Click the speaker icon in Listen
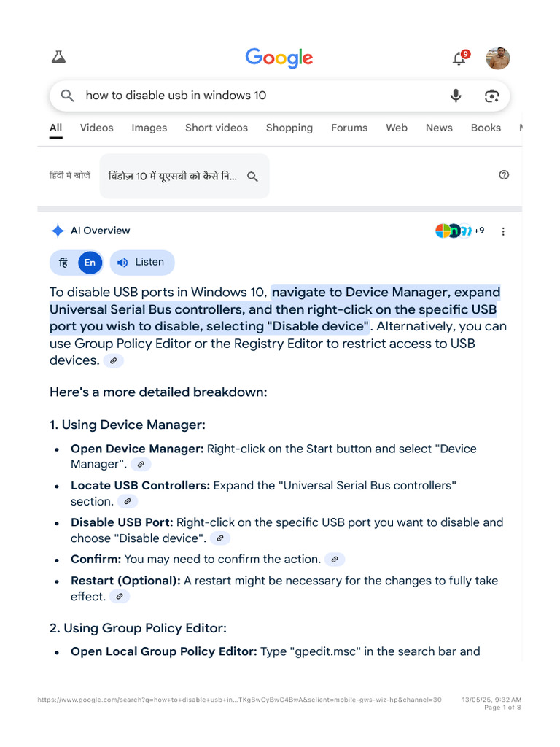 (x=122, y=263)
